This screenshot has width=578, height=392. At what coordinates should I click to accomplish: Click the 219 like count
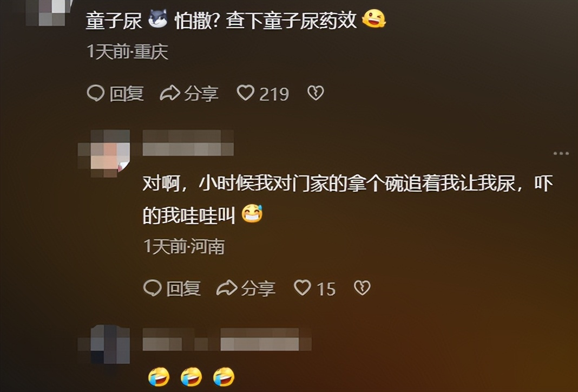click(x=274, y=94)
